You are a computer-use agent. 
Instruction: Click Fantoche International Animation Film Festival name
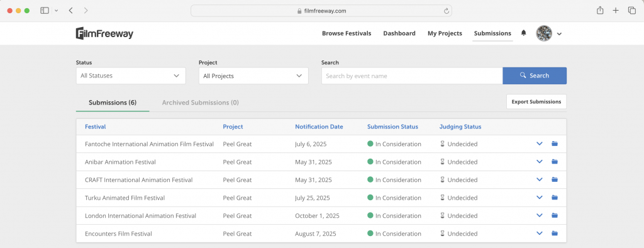(x=149, y=144)
